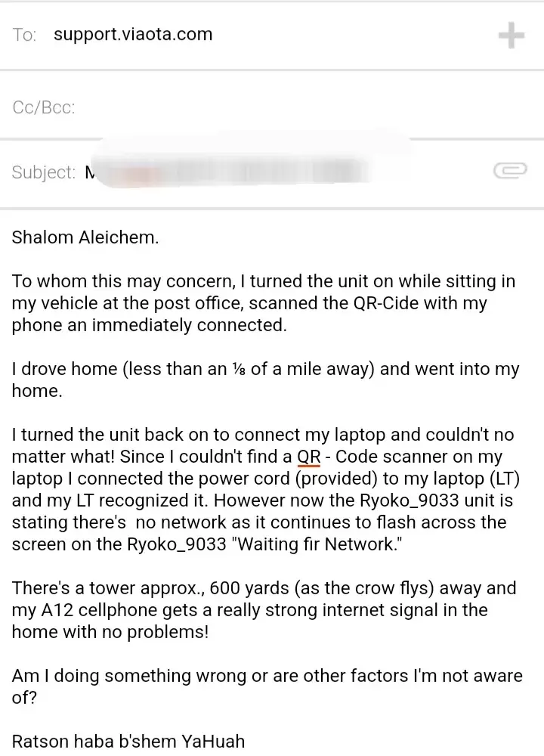Screen dimensions: 544x756
Task: Select the support.viaota.com recipient address
Action: [133, 35]
